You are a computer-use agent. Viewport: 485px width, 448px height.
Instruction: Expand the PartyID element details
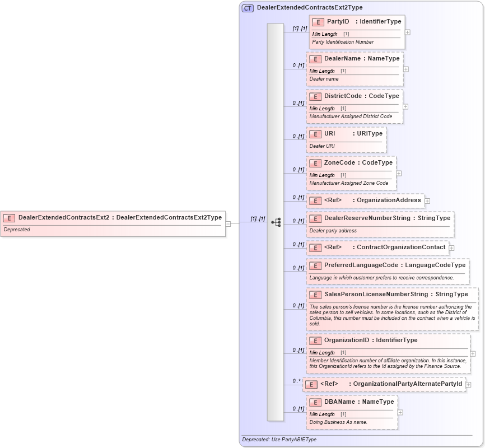point(407,32)
